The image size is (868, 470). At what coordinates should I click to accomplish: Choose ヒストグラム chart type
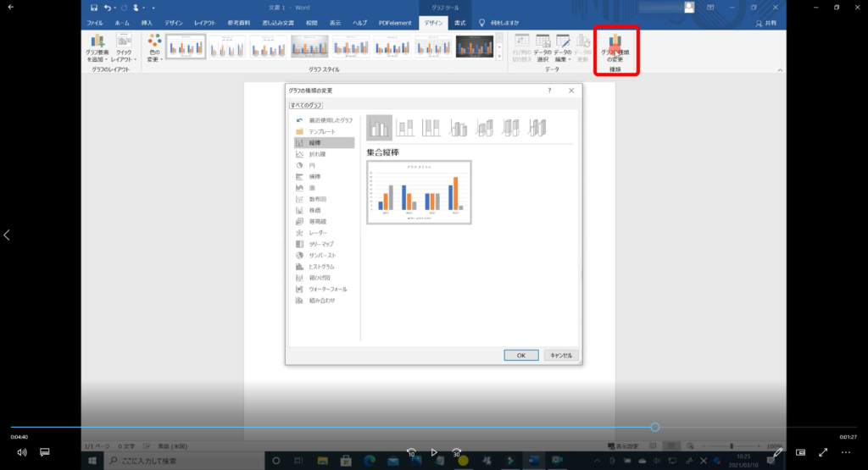tap(322, 266)
